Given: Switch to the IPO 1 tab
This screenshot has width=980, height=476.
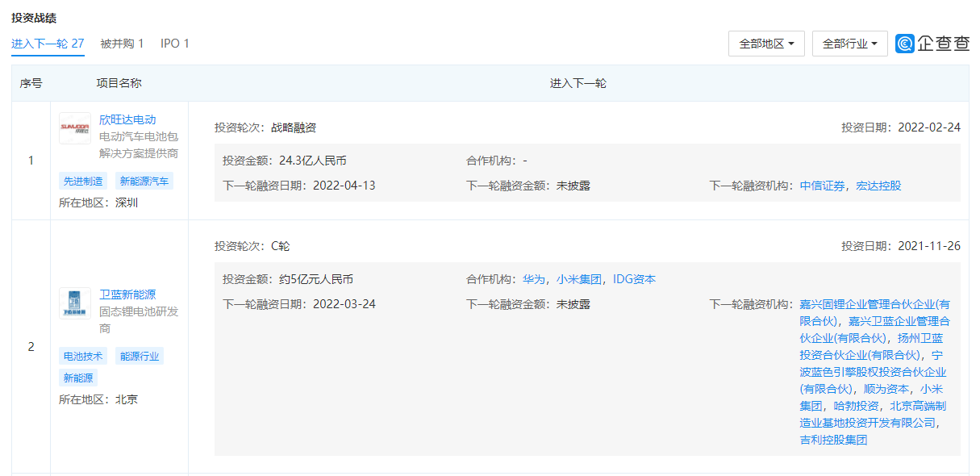Looking at the screenshot, I should coord(175,44).
